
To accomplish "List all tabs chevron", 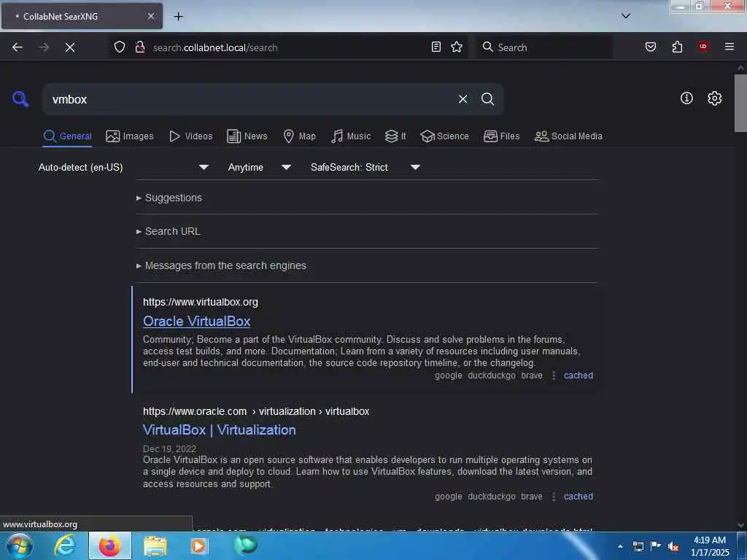I will click(x=625, y=16).
